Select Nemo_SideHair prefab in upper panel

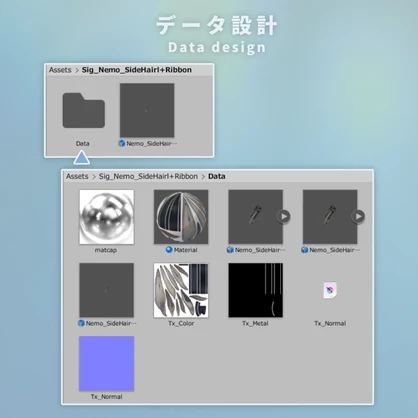147,110
